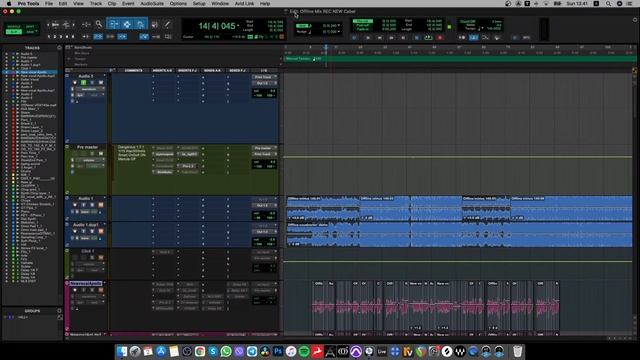Open Main Counter format dropdown arrow

click(x=238, y=26)
